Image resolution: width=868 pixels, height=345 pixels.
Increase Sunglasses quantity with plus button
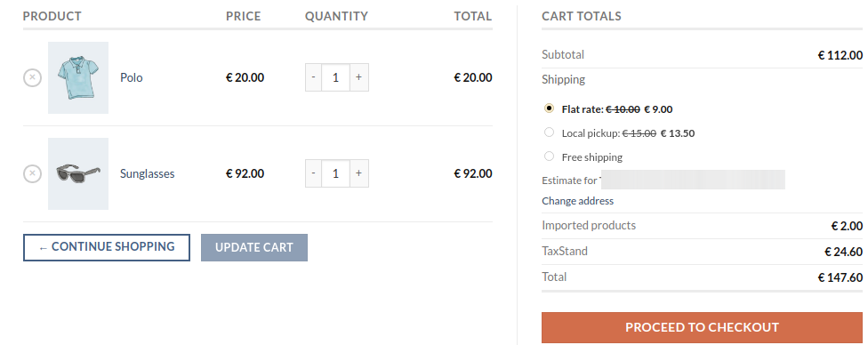358,173
